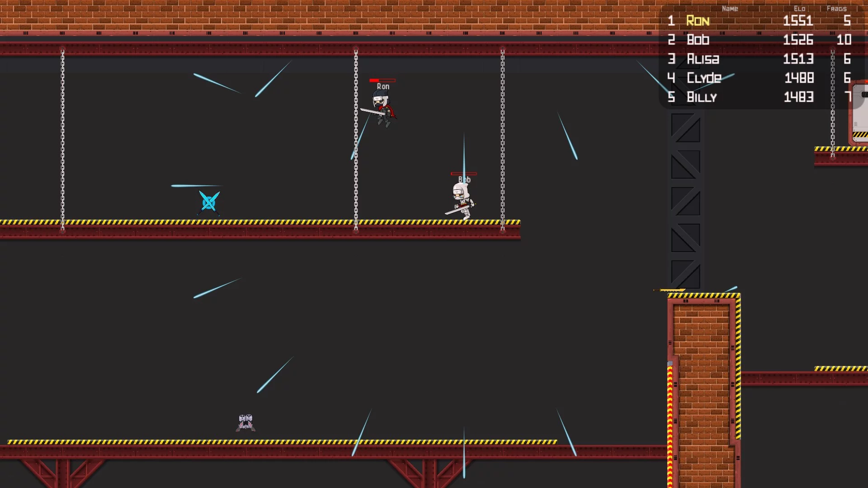Screen dimensions: 868x488
Task: Click the blue crossed-swords pickup
Action: [x=209, y=202]
